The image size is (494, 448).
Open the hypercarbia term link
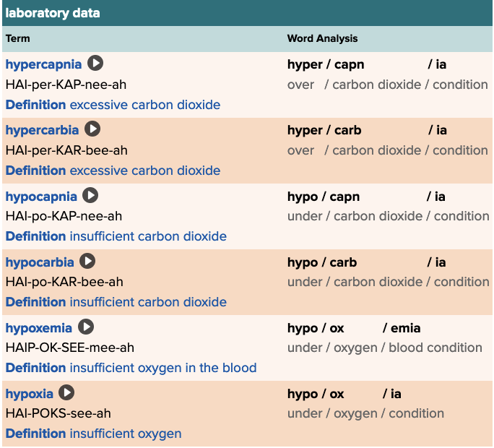pyautogui.click(x=42, y=130)
